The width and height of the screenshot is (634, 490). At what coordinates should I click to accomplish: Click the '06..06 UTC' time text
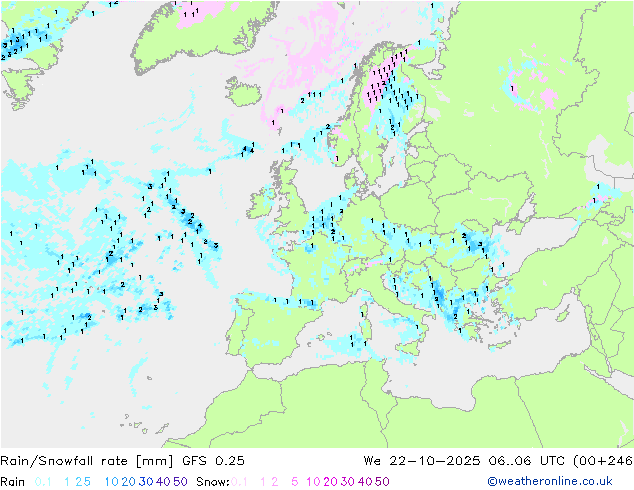pos(527,461)
